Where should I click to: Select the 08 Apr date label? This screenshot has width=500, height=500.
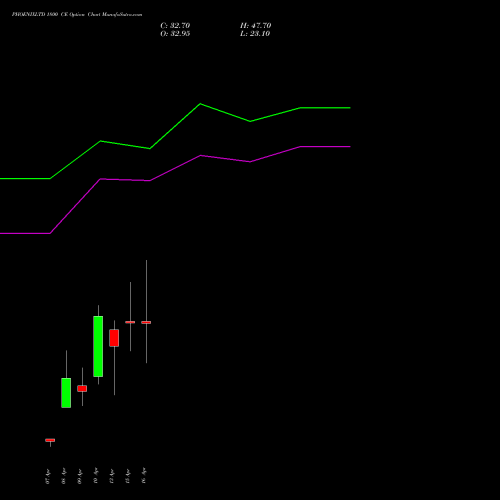click(64, 477)
